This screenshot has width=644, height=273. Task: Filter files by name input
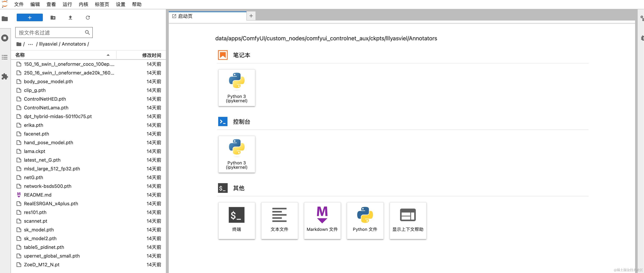coord(53,32)
